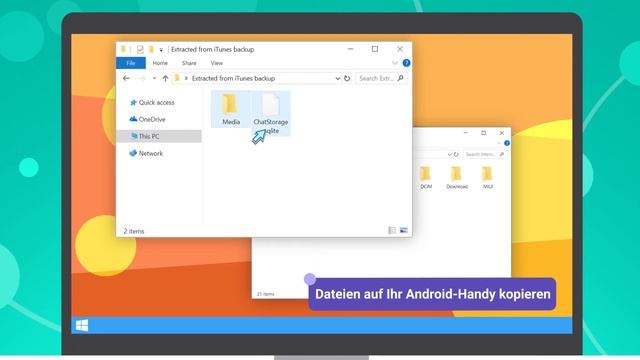Screen dimensions: 640x360
Task: Close the iTunes backup window
Action: coord(400,49)
